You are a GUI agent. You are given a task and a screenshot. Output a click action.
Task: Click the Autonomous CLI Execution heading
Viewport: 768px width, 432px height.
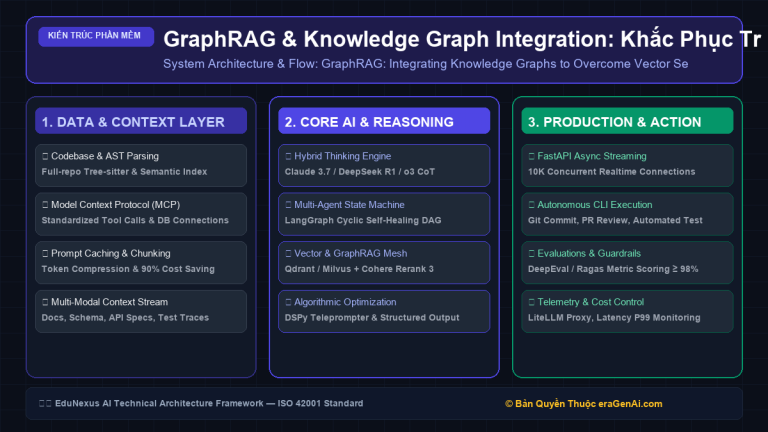[595, 205]
